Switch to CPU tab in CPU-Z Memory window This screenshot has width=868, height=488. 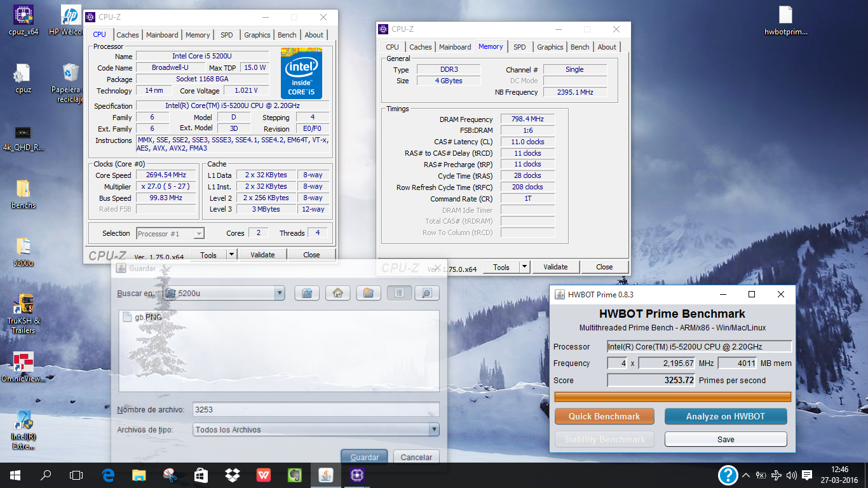pyautogui.click(x=392, y=47)
